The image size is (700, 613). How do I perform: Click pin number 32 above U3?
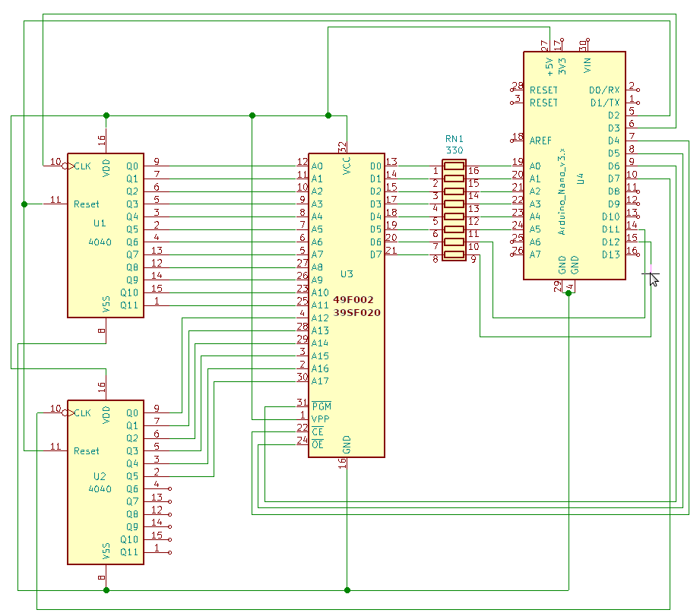[x=342, y=147]
